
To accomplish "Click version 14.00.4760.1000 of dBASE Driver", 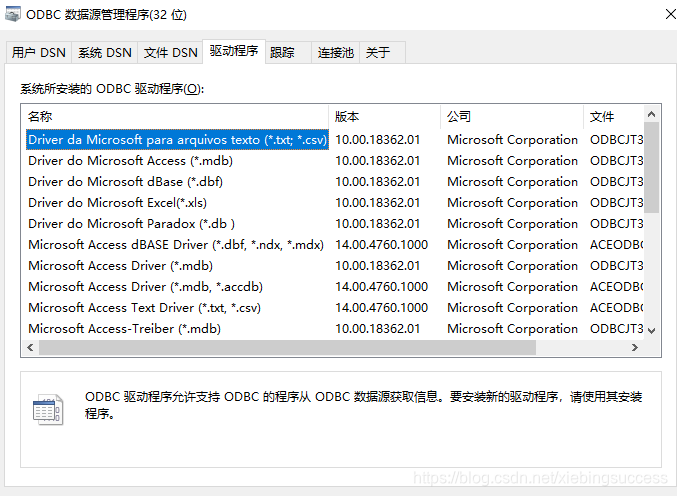I will click(382, 245).
